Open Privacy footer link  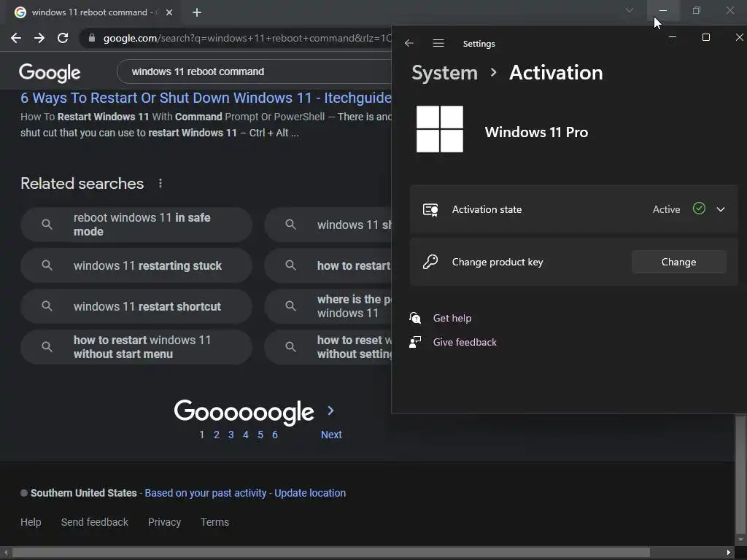(164, 522)
